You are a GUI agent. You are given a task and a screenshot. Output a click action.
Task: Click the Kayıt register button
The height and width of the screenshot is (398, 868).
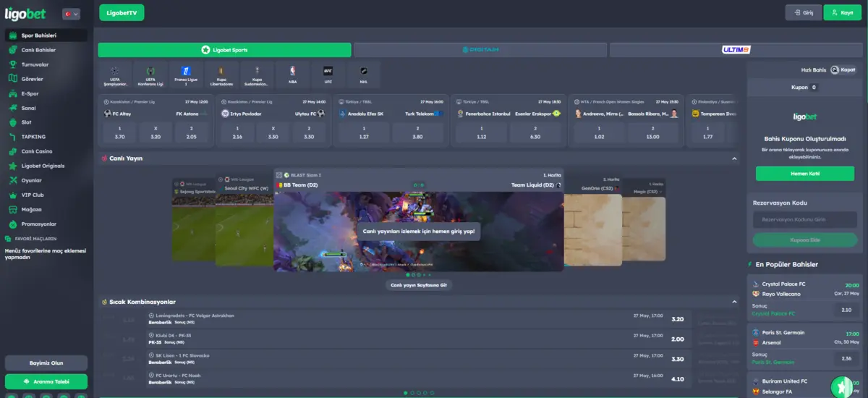click(843, 12)
